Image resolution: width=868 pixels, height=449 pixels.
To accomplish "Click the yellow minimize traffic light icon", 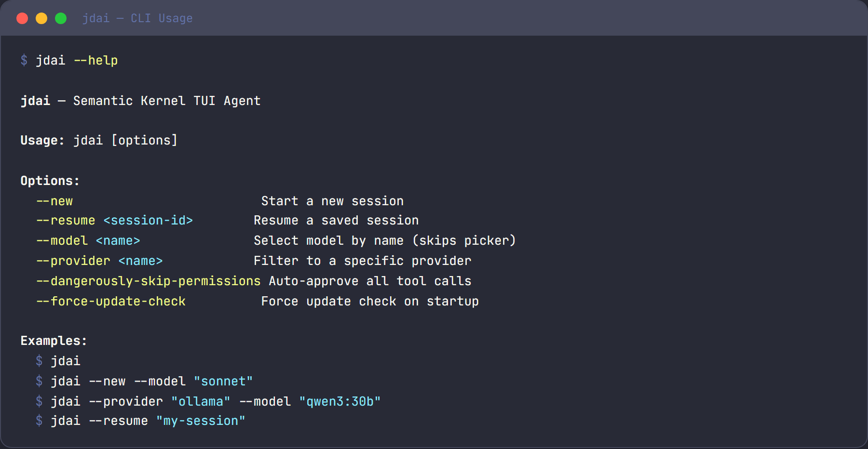I will tap(42, 18).
